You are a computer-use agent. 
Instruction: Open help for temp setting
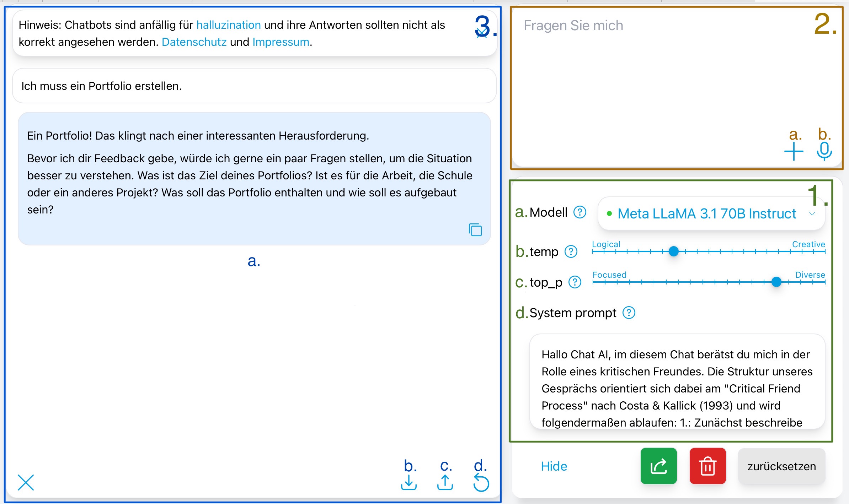coord(571,252)
